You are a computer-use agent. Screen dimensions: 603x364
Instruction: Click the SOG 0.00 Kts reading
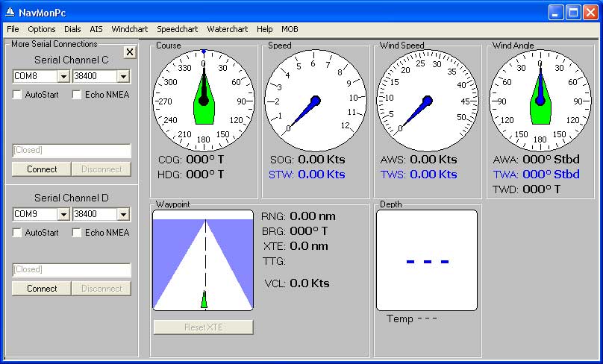pyautogui.click(x=321, y=160)
